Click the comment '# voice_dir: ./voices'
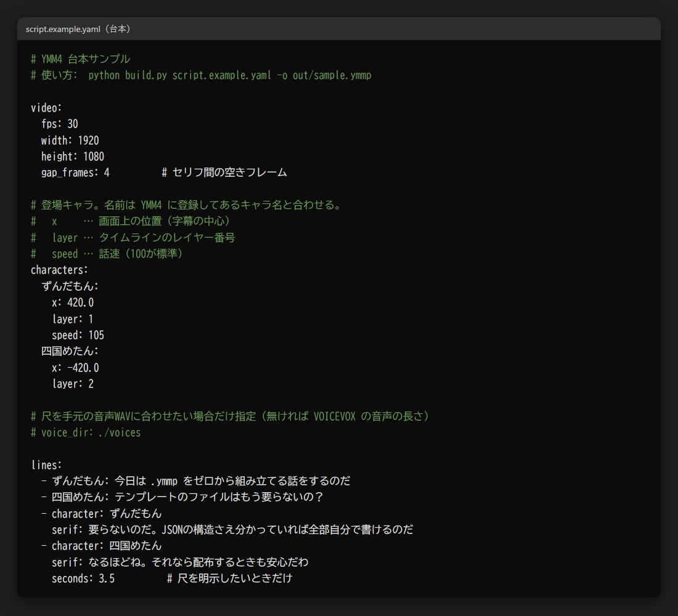 pos(86,432)
